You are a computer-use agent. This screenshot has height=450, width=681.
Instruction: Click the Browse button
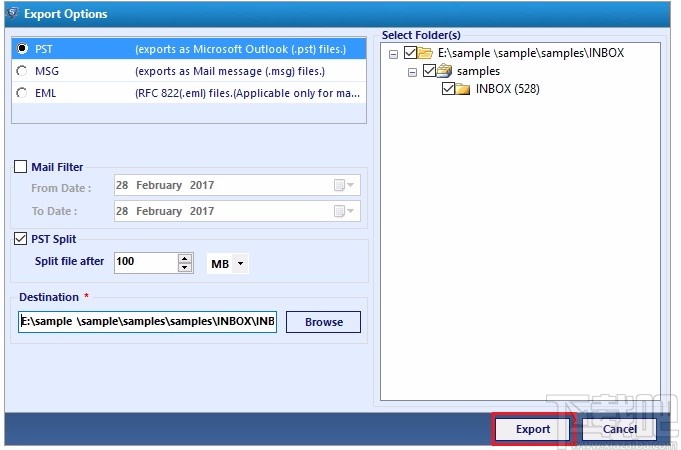tap(324, 322)
